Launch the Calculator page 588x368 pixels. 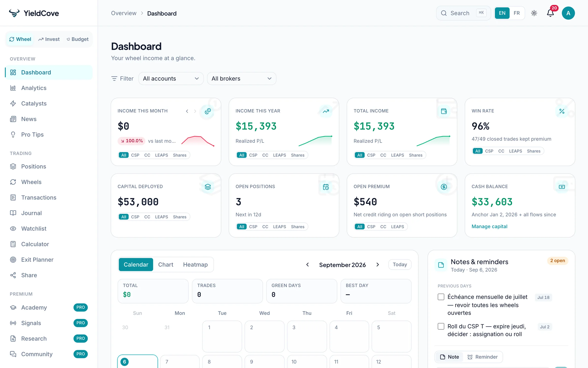click(49, 244)
